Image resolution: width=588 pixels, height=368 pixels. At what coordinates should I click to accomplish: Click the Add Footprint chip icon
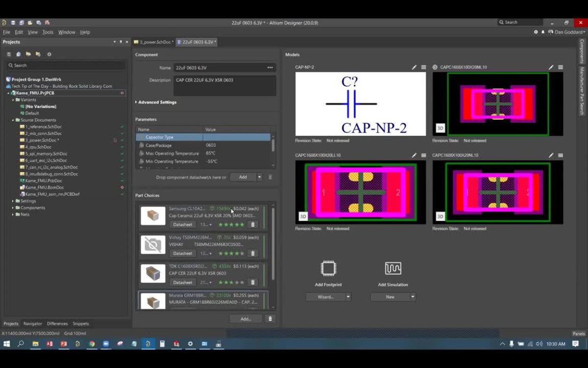(328, 268)
